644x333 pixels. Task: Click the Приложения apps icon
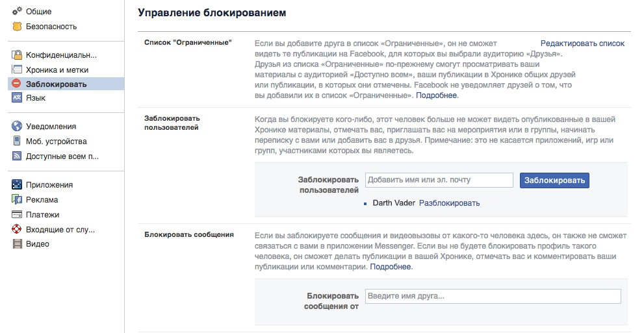(x=18, y=185)
